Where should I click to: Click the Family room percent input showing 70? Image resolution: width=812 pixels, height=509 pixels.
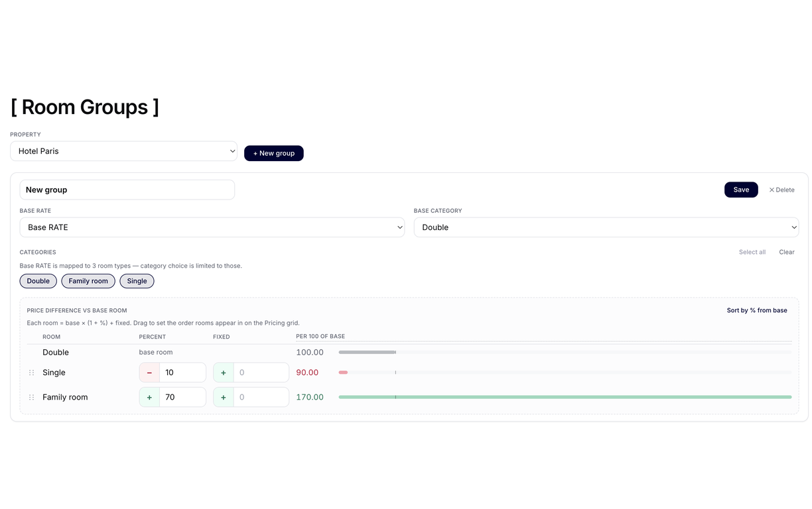pos(183,397)
